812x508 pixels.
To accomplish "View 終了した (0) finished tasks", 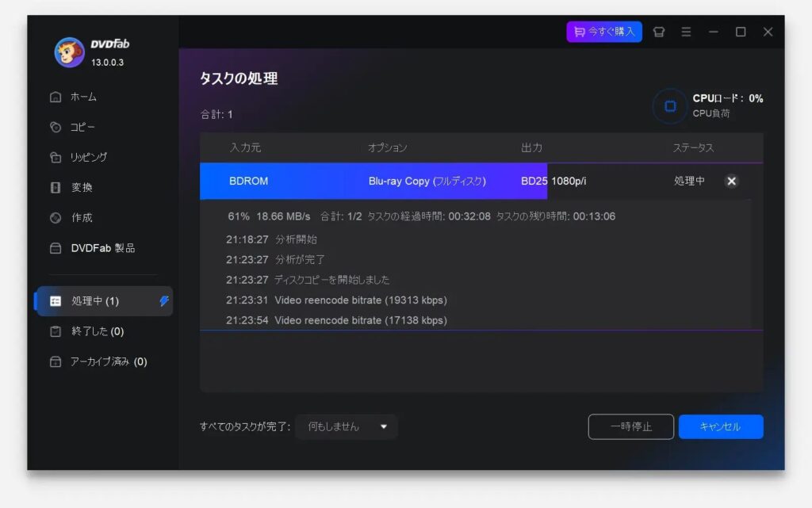I will pyautogui.click(x=97, y=331).
